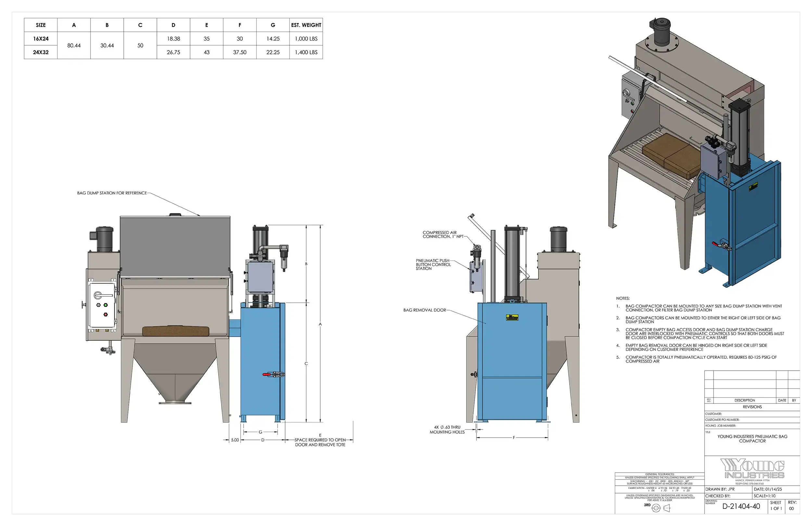Screen dimensions: 812x526
Task: Click note 1 about mounting to bag dump station
Action: (x=699, y=308)
